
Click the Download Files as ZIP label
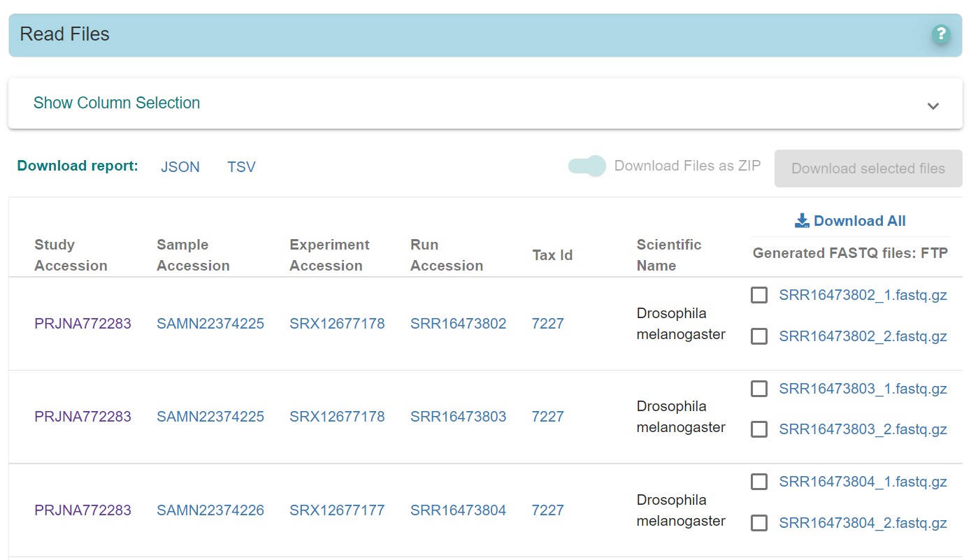tap(687, 166)
